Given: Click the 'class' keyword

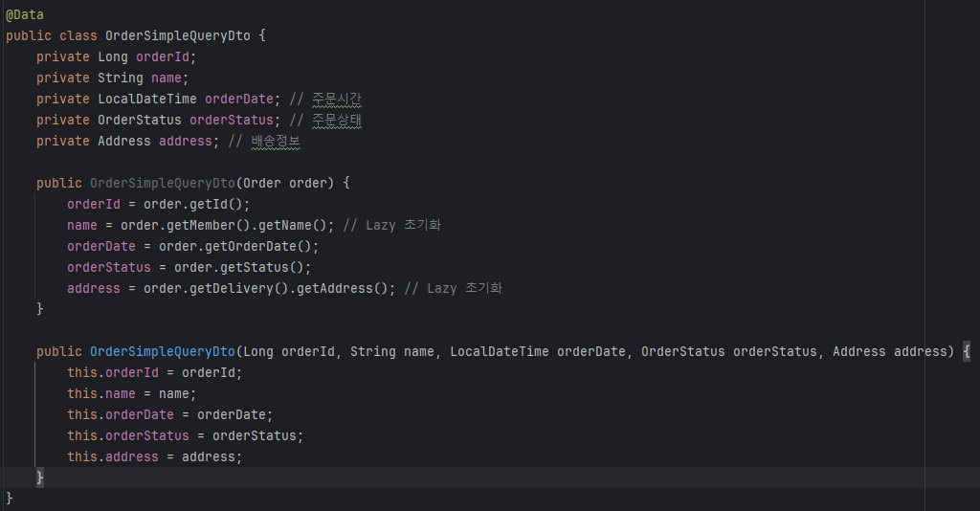Looking at the screenshot, I should (78, 35).
